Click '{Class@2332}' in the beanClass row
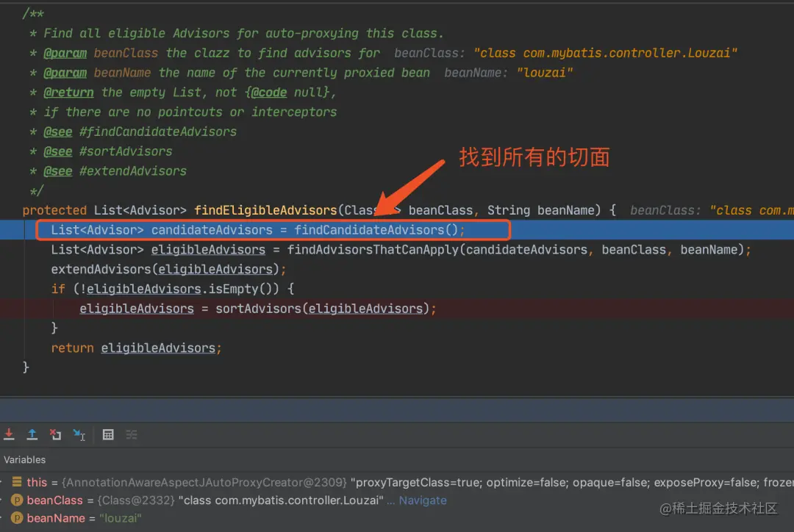This screenshot has width=794, height=532. (x=136, y=500)
